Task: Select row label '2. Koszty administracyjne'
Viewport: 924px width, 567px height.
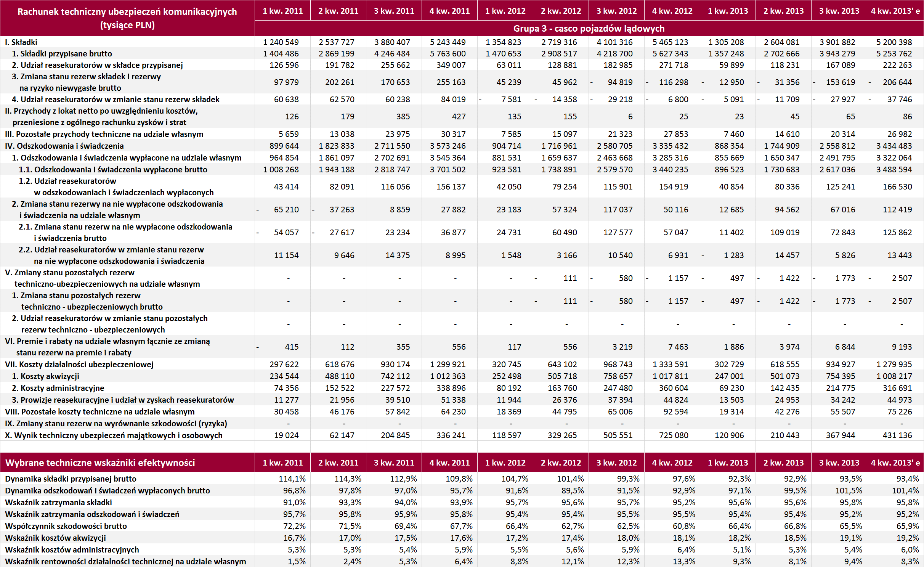Action: [58, 388]
